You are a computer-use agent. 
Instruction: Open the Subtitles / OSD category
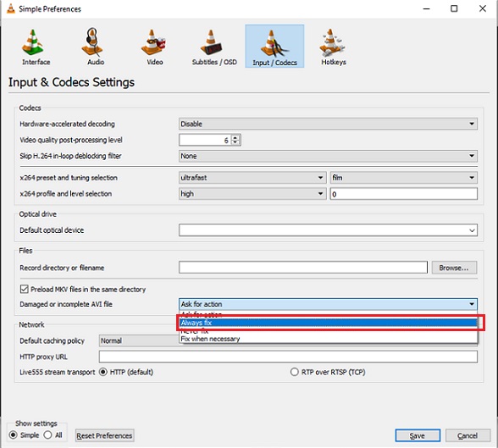[x=214, y=47]
